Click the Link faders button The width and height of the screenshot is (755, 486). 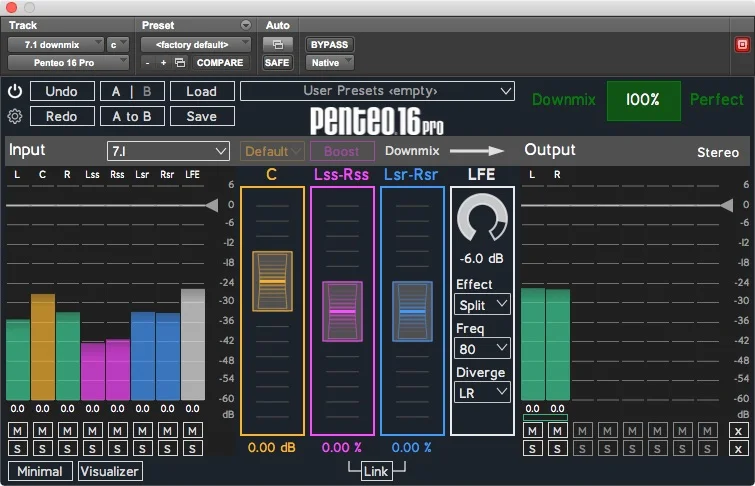377,471
